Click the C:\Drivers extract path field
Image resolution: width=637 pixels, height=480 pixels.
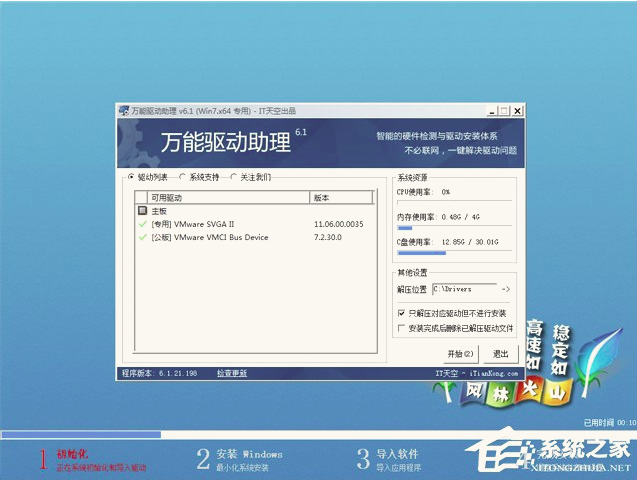tap(464, 289)
